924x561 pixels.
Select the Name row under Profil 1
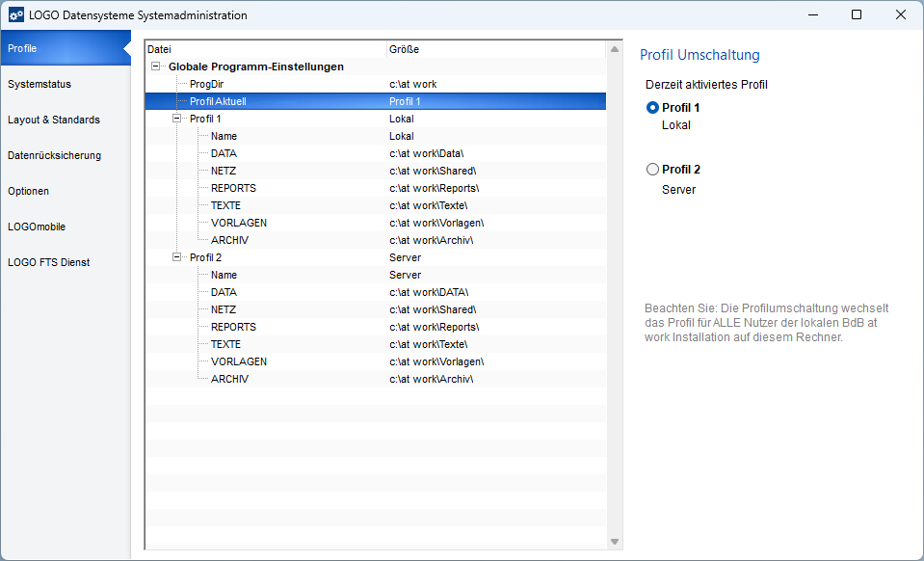376,136
